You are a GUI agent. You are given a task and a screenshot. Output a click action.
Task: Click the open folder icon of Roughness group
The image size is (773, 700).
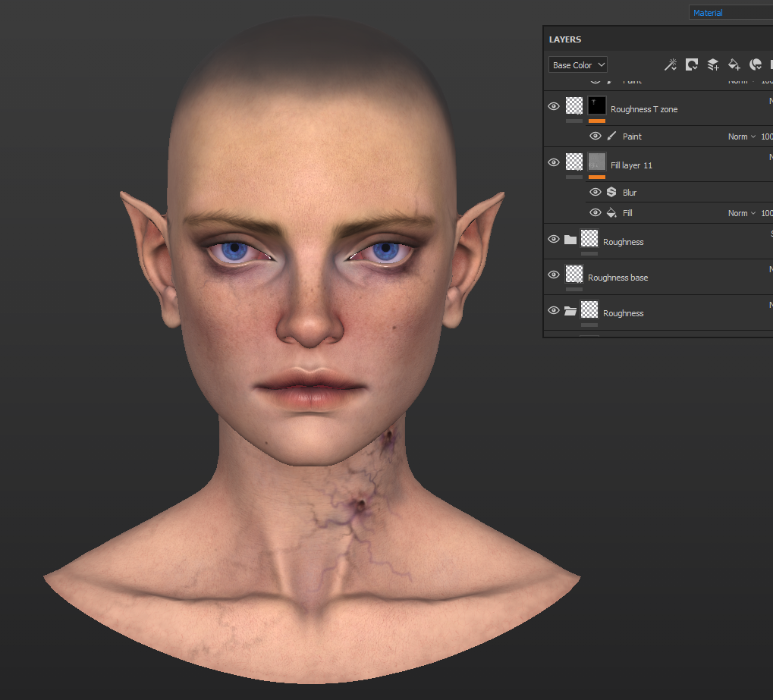click(570, 311)
